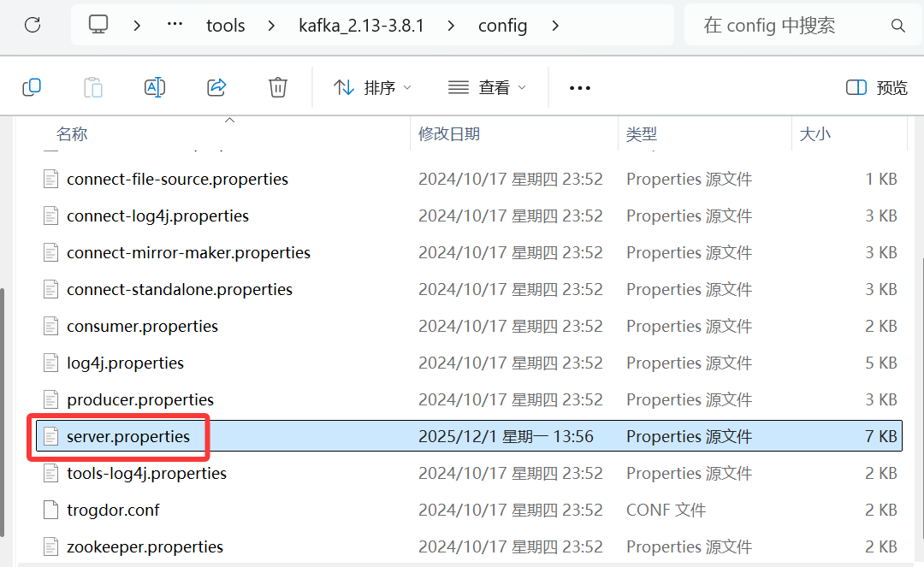Click file icon of connect-log4j.properties
Image resolution: width=924 pixels, height=567 pixels.
click(51, 216)
